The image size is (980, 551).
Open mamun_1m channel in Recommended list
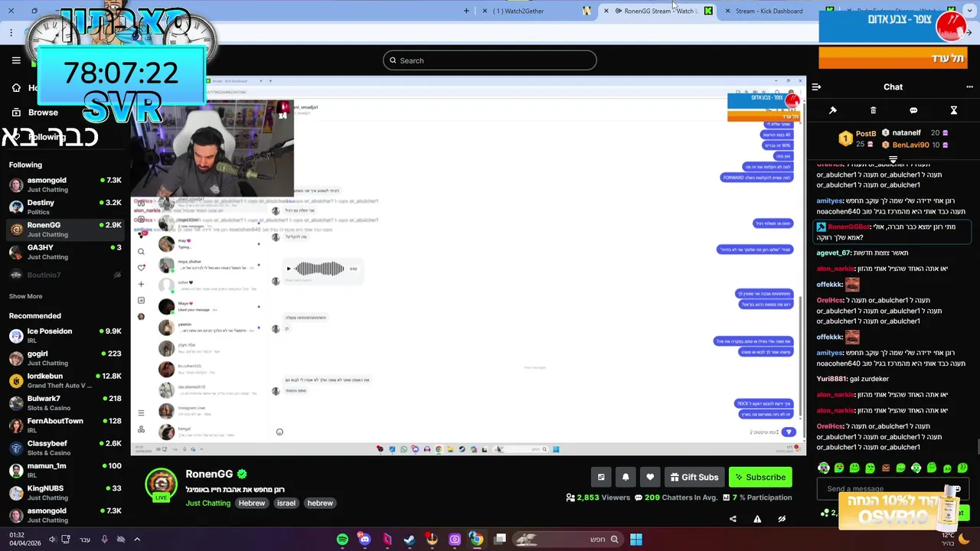[65, 470]
